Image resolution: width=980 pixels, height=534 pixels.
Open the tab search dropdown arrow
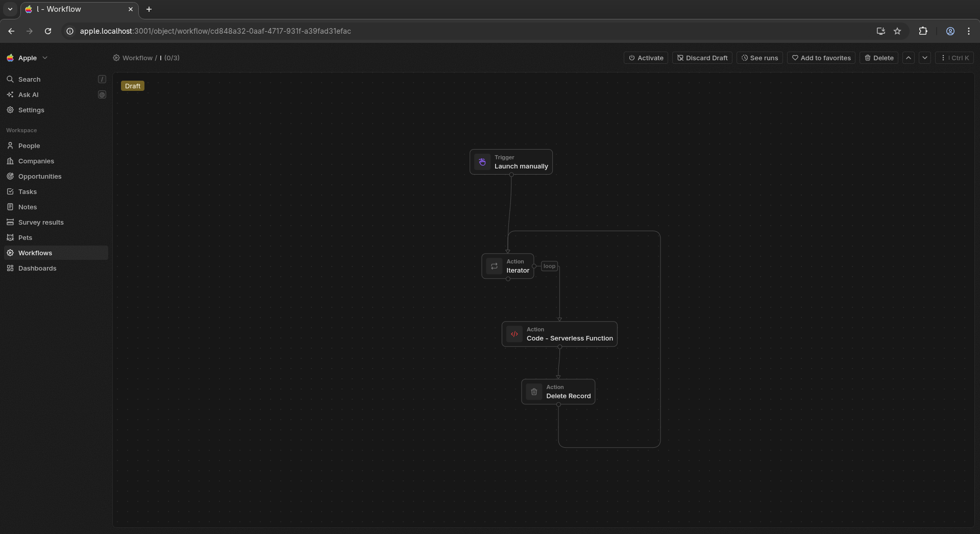[10, 9]
